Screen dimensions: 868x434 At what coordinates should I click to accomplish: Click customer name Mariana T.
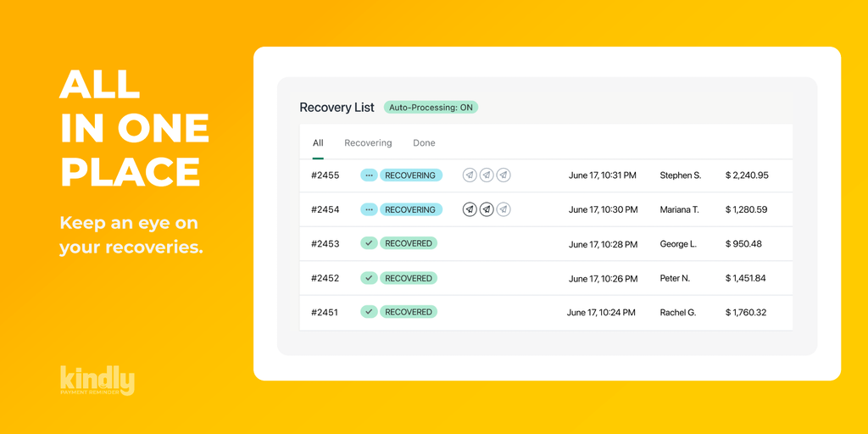point(679,209)
